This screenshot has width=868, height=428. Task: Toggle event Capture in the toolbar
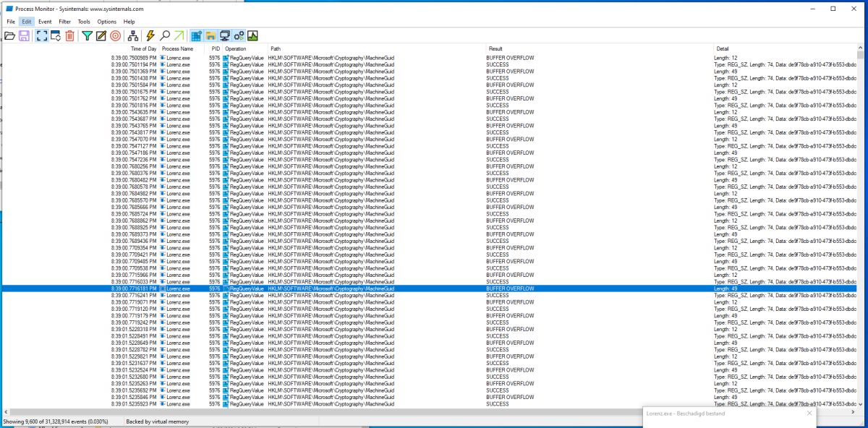coord(42,35)
